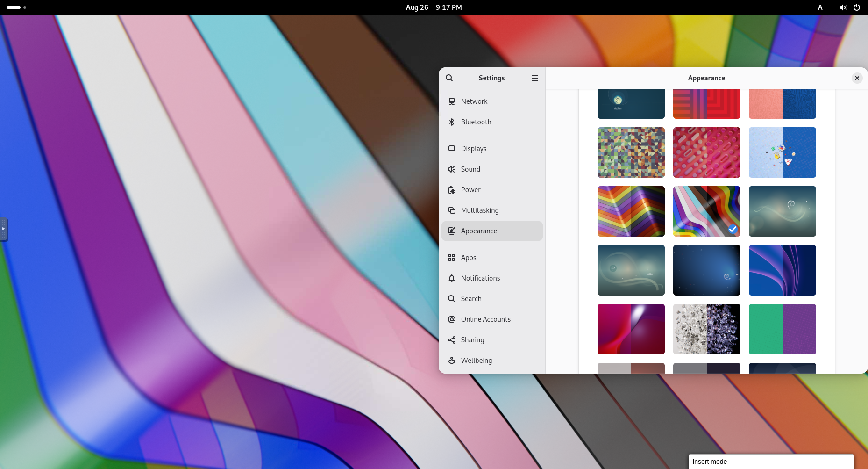Open the calendar from the date and time
Screen dimensions: 868x469
pos(434,7)
